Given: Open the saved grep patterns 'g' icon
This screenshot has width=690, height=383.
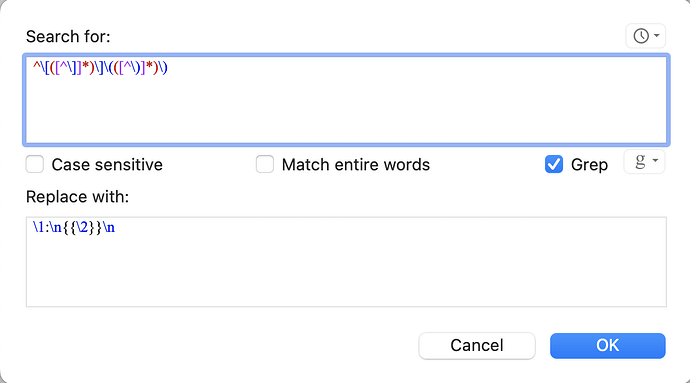Looking at the screenshot, I should coord(640,161).
